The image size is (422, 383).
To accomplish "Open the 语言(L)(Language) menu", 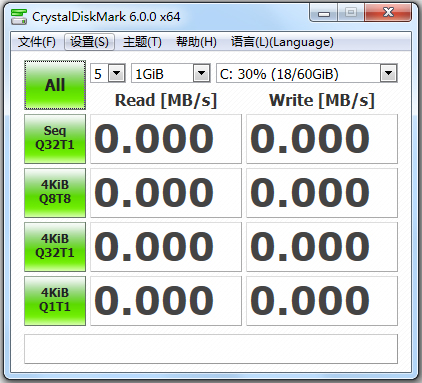I will [x=282, y=42].
